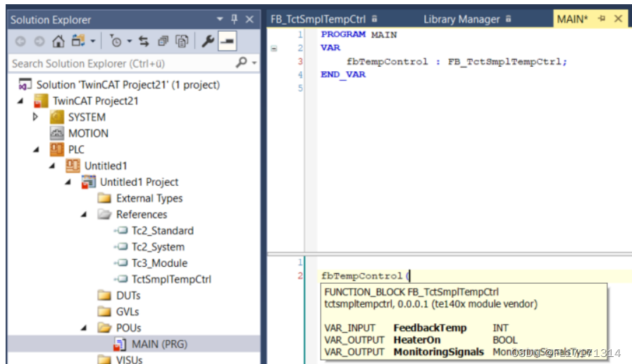The width and height of the screenshot is (632, 364).
Task: Select the Tc2_System library reference
Action: coord(158,246)
